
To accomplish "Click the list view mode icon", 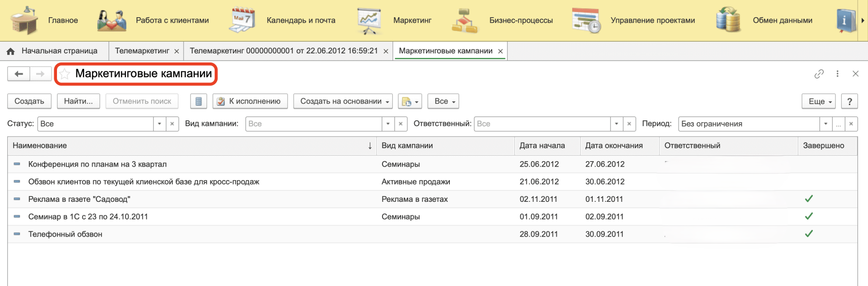I will (198, 101).
